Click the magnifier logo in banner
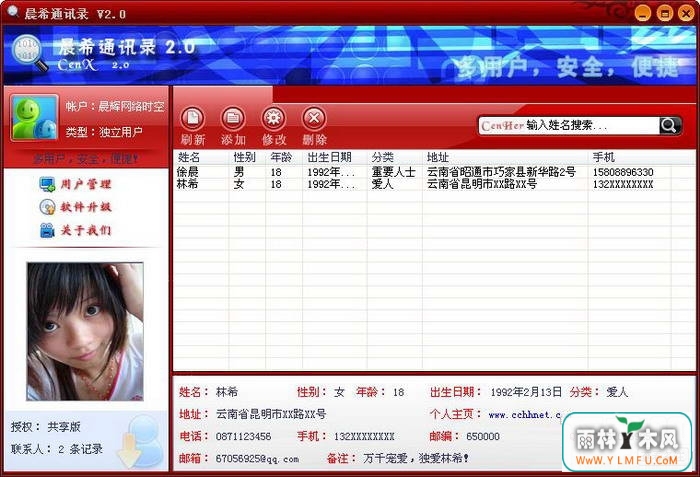The image size is (700, 477). pos(29,53)
